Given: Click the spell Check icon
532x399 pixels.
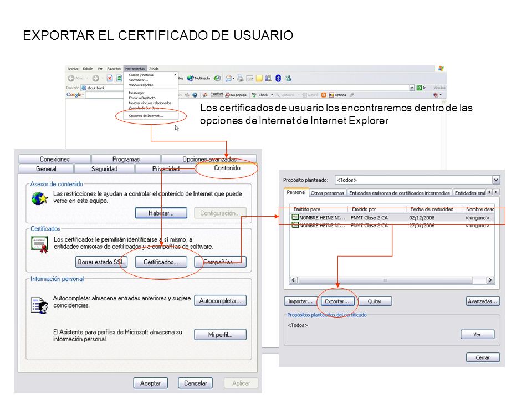Looking at the screenshot, I should point(254,95).
